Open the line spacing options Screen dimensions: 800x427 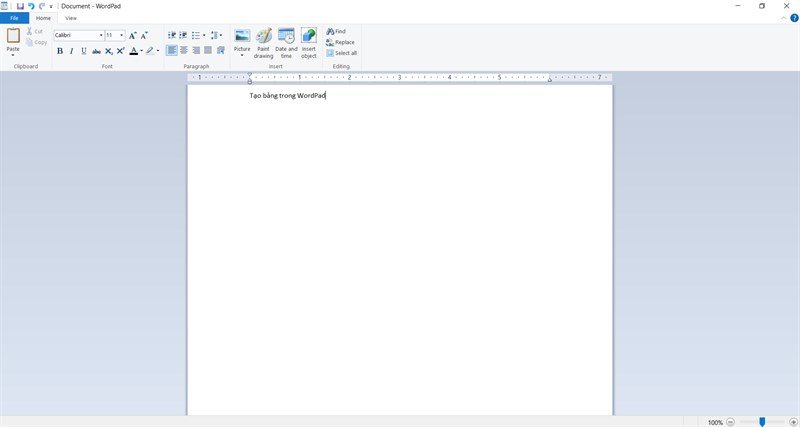(x=216, y=35)
